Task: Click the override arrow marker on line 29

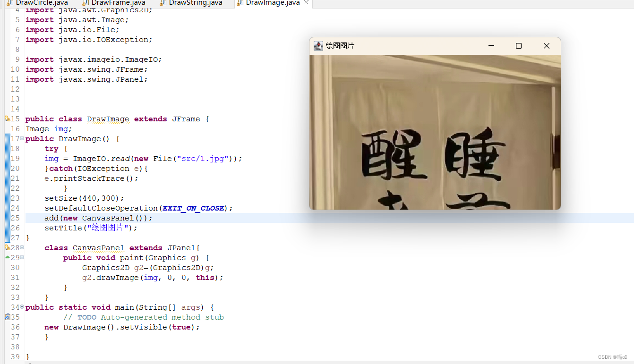Action: (x=7, y=258)
